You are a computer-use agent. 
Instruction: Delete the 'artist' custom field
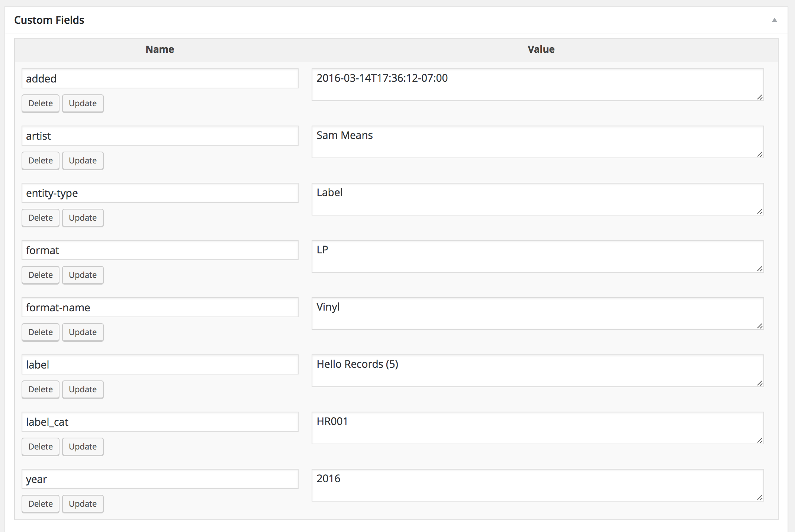(41, 160)
